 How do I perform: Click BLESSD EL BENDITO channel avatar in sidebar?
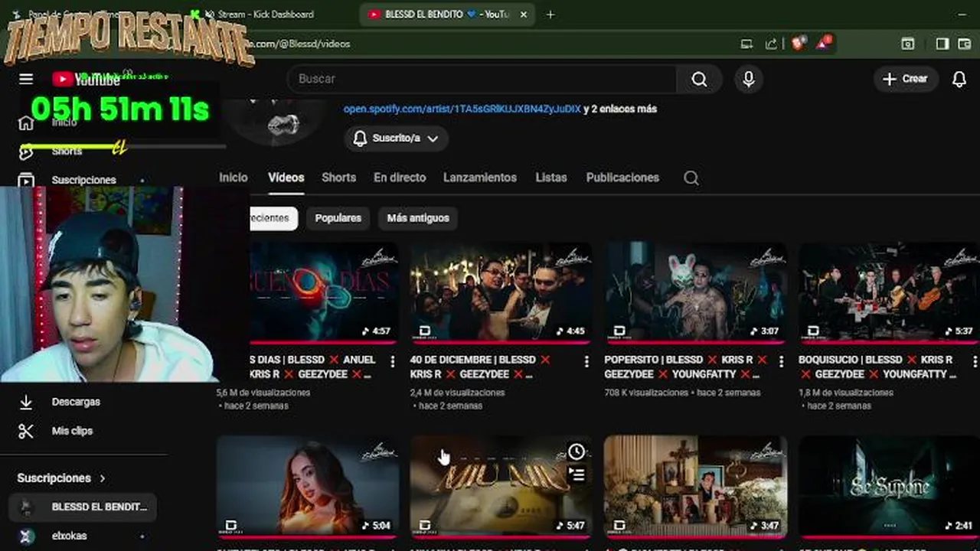(27, 507)
